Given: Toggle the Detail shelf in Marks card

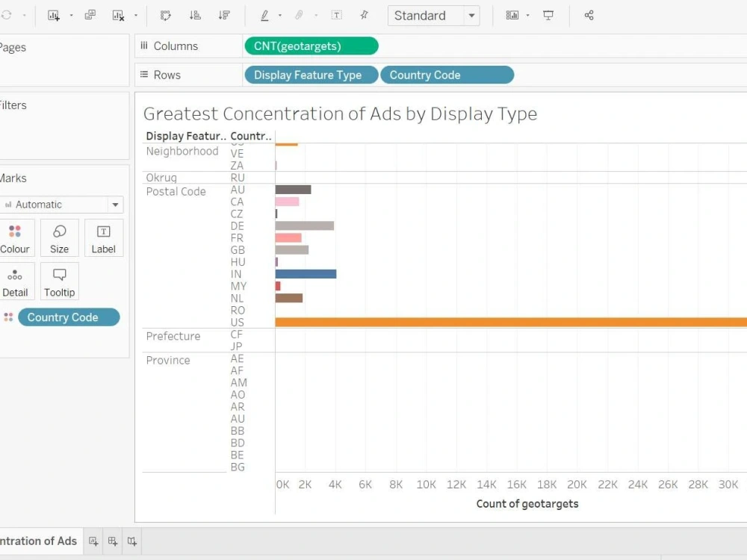Looking at the screenshot, I should [16, 281].
